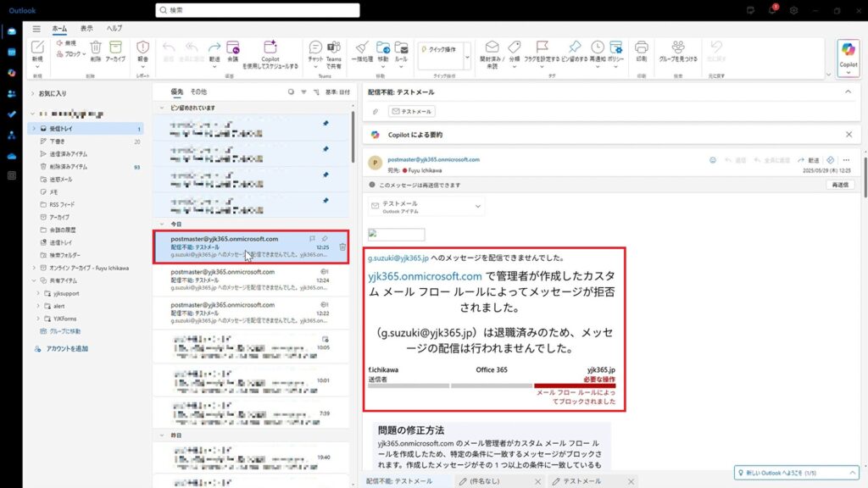Click the 印刷 printer icon

641,47
